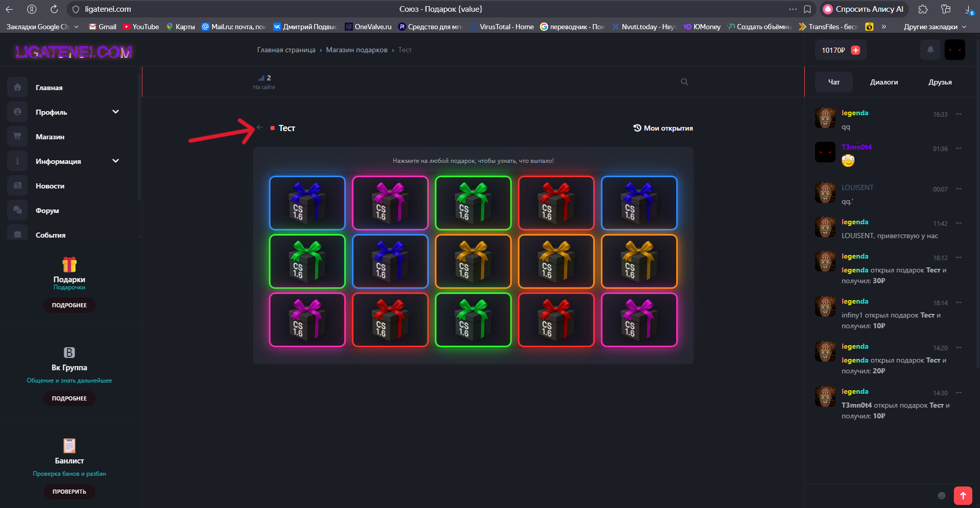The height and width of the screenshot is (508, 980).
Task: Open the ЮMoney bookmark
Action: pos(702,27)
